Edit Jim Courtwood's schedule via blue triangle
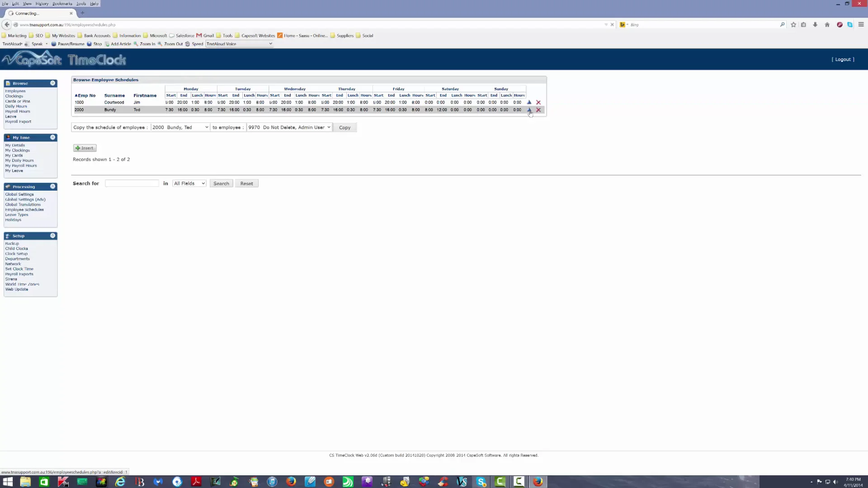The height and width of the screenshot is (488, 868). tap(529, 103)
